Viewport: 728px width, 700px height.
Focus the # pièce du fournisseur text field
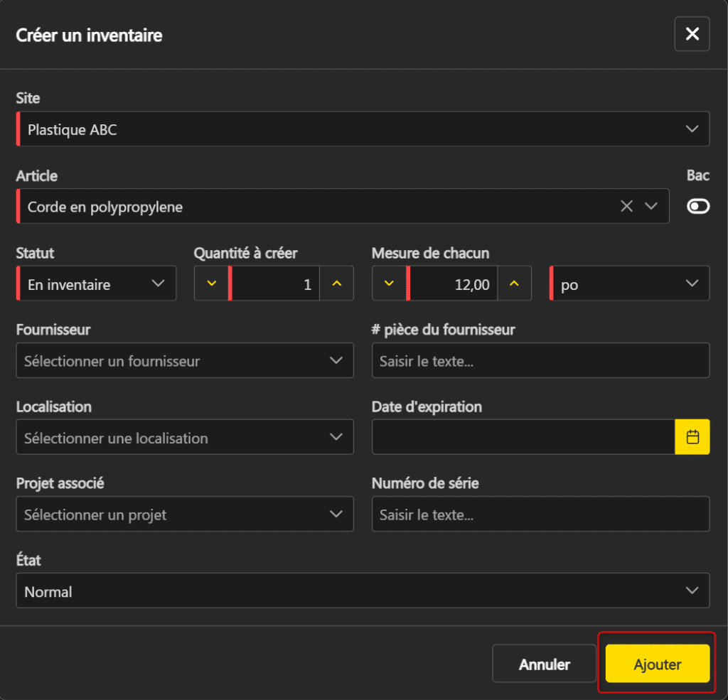coord(540,360)
